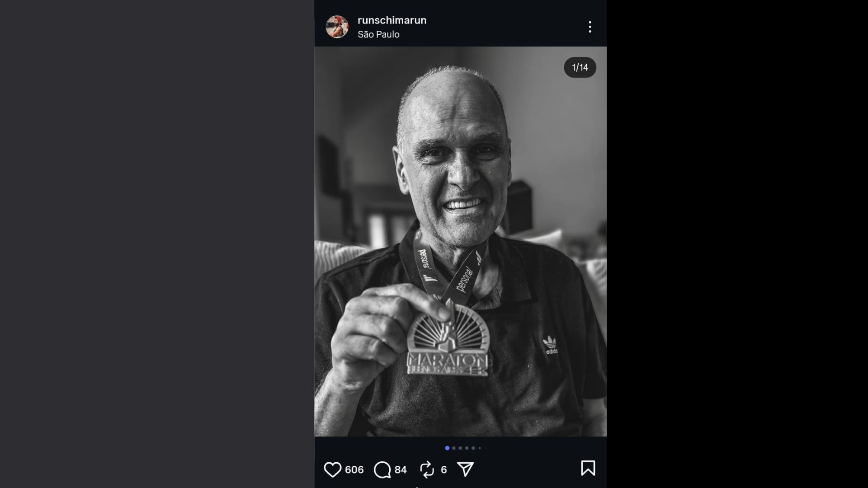The height and width of the screenshot is (488, 868).
Task: Save the post with the bookmark icon
Action: point(588,468)
